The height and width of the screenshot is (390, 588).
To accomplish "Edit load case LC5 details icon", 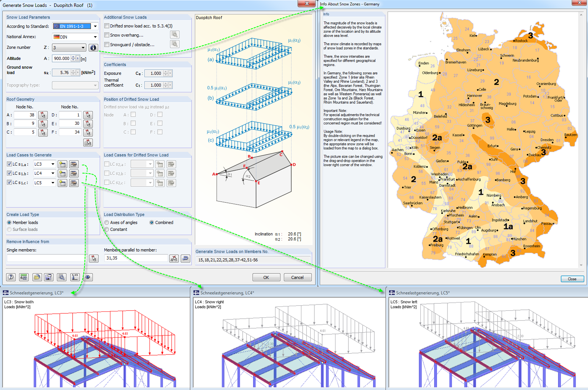I will [x=74, y=183].
